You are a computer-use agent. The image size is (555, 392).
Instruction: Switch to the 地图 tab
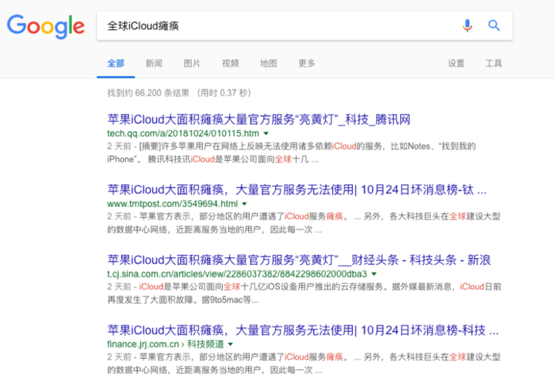click(x=269, y=64)
